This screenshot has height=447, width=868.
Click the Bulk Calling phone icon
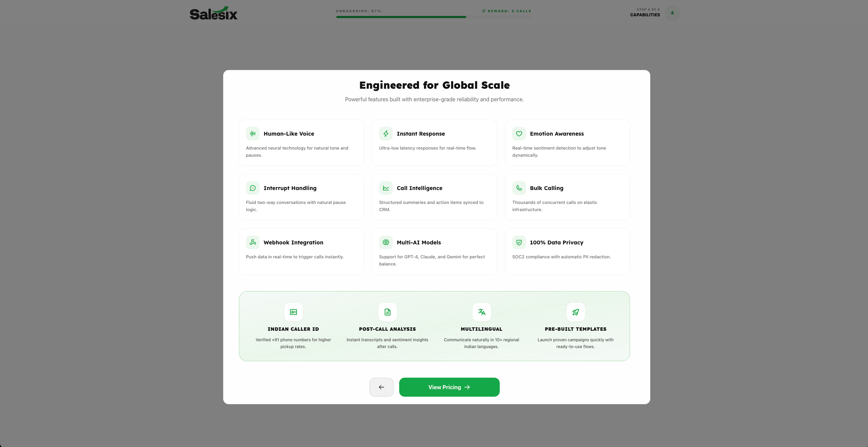pos(519,188)
